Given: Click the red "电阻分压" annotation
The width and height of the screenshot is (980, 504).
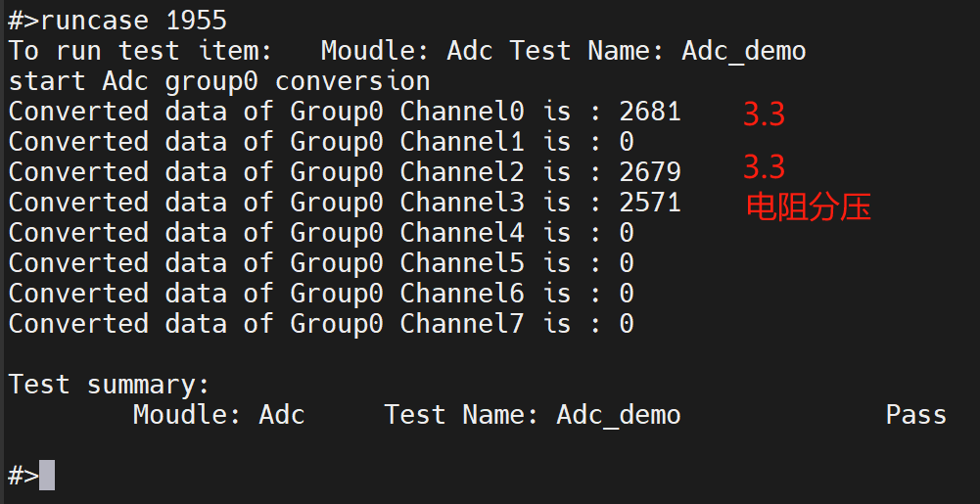Looking at the screenshot, I should pos(808,207).
